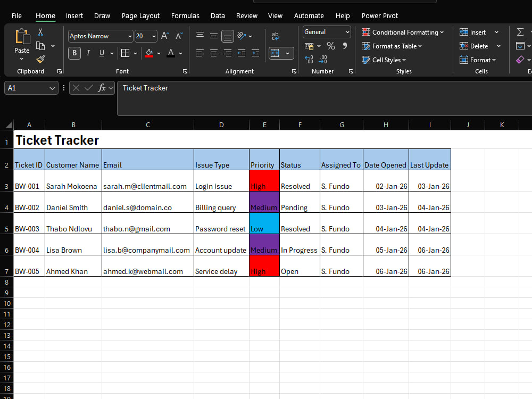Click the Select All corner triangle

tap(9, 125)
